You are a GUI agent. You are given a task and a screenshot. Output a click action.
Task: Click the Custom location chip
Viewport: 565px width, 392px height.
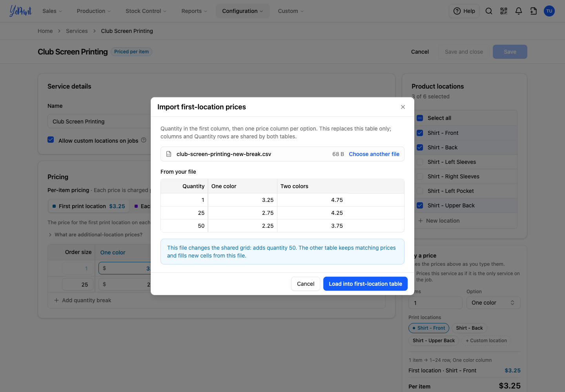click(486, 341)
